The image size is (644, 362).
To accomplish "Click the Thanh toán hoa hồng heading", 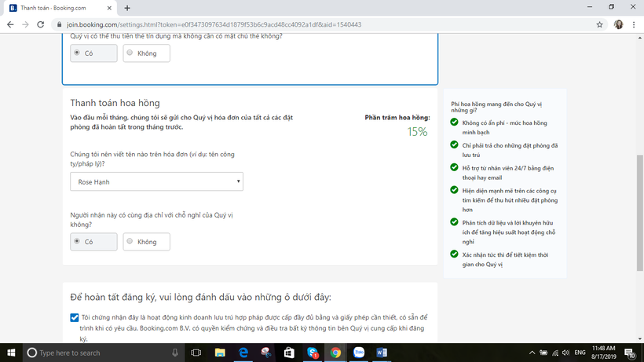I will tap(115, 103).
